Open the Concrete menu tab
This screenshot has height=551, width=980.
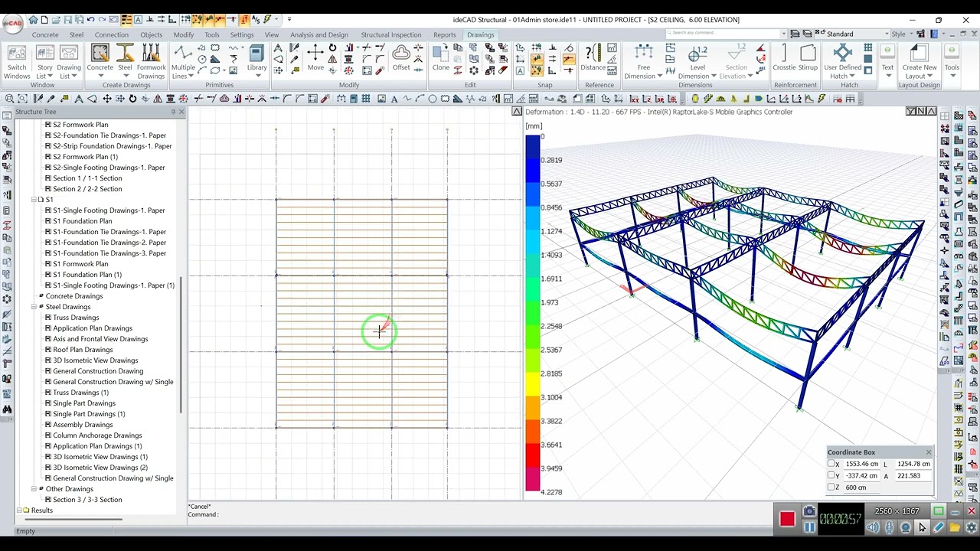coord(45,34)
